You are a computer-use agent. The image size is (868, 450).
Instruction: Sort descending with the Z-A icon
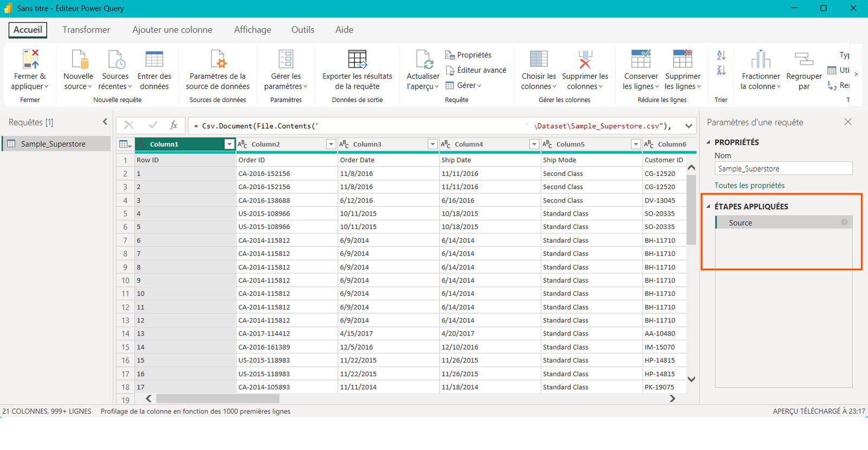point(721,70)
